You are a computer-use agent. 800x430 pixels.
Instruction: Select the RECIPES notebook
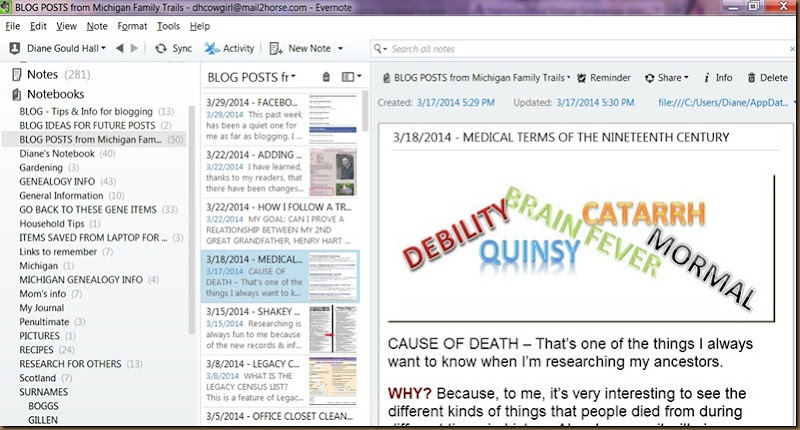click(47, 350)
